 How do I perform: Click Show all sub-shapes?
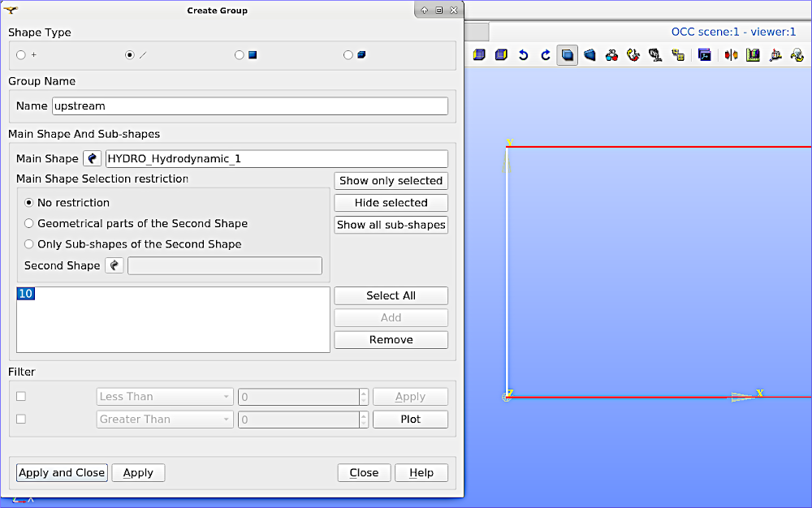click(x=391, y=225)
